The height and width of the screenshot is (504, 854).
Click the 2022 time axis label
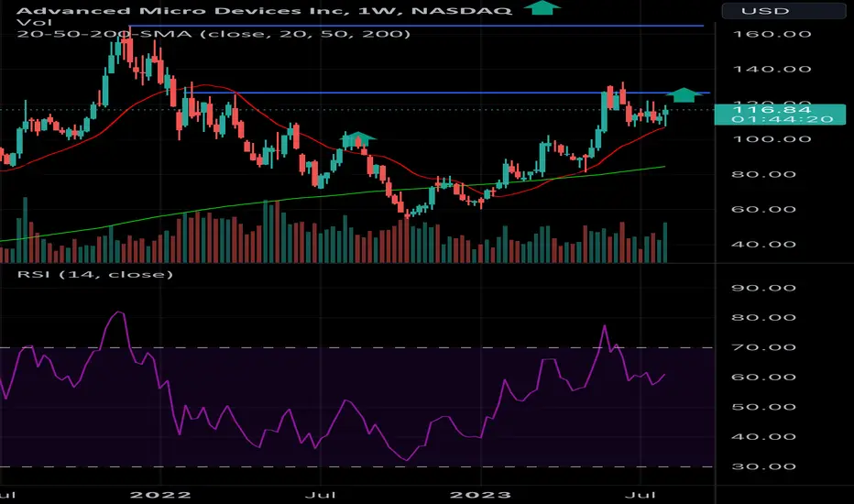(160, 495)
